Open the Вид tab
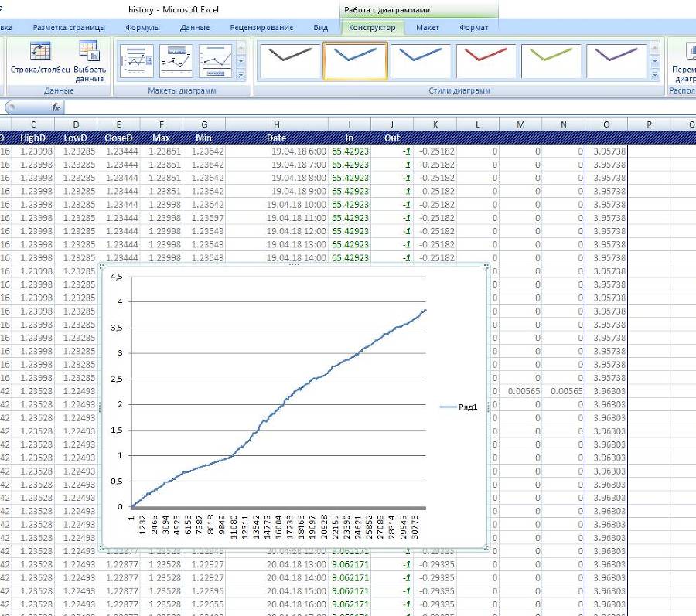 pyautogui.click(x=320, y=28)
